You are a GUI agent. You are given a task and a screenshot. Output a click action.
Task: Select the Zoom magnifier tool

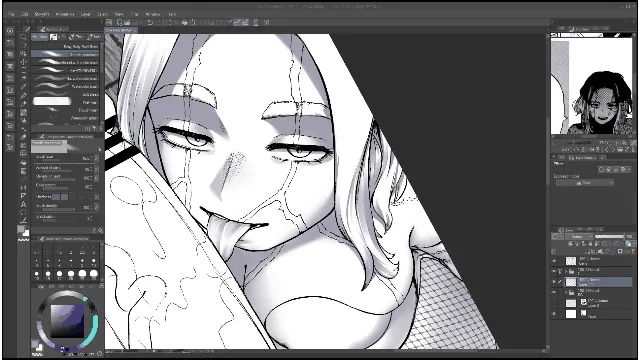click(x=23, y=37)
